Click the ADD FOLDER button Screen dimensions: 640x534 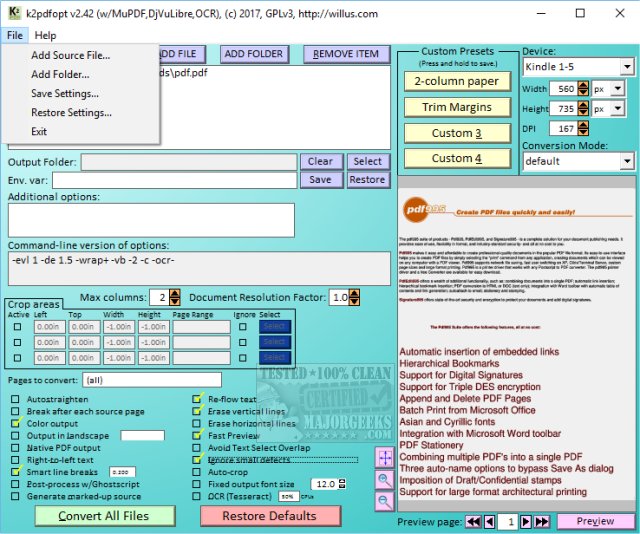[254, 54]
